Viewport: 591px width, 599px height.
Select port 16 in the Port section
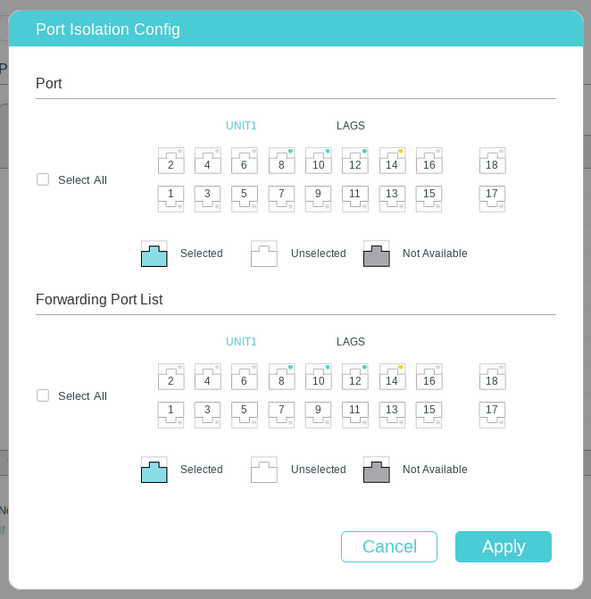pyautogui.click(x=429, y=161)
